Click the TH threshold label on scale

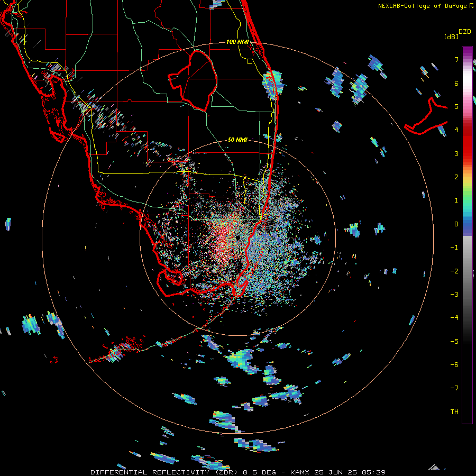(x=454, y=412)
